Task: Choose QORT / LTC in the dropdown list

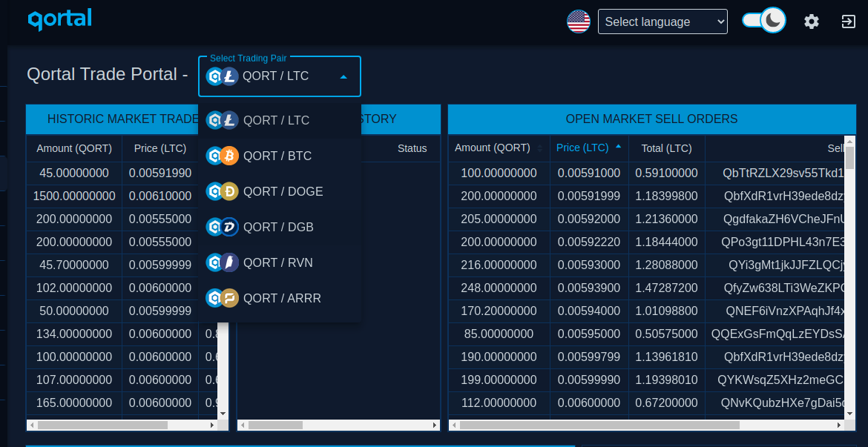Action: pos(280,120)
